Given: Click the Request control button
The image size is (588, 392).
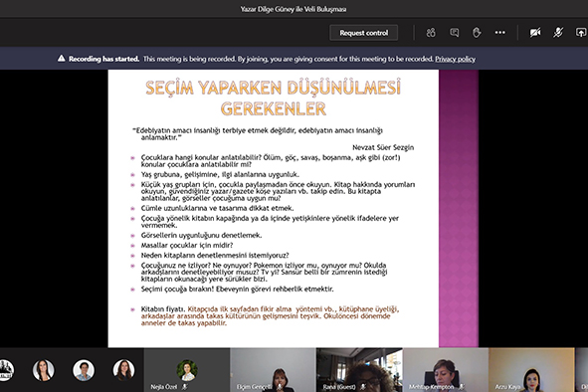Looking at the screenshot, I should (363, 33).
